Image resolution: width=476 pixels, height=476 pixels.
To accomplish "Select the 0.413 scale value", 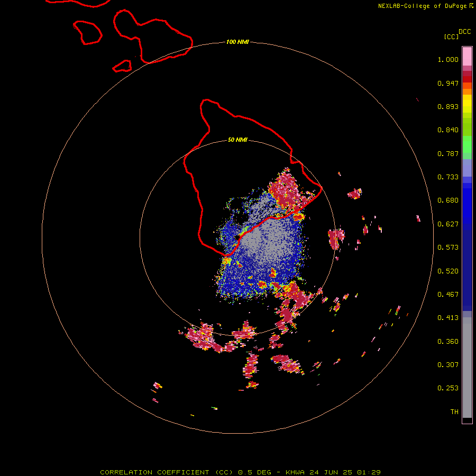I will 448,318.
